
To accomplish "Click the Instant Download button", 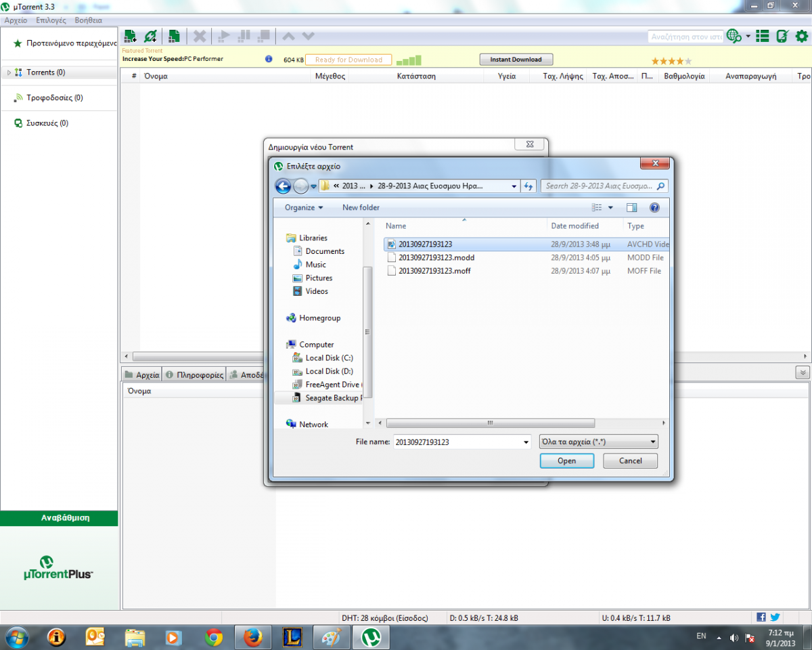I will [x=516, y=60].
